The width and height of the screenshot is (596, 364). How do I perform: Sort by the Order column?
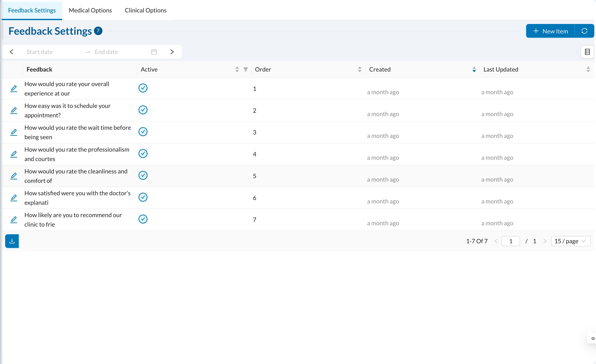360,70
